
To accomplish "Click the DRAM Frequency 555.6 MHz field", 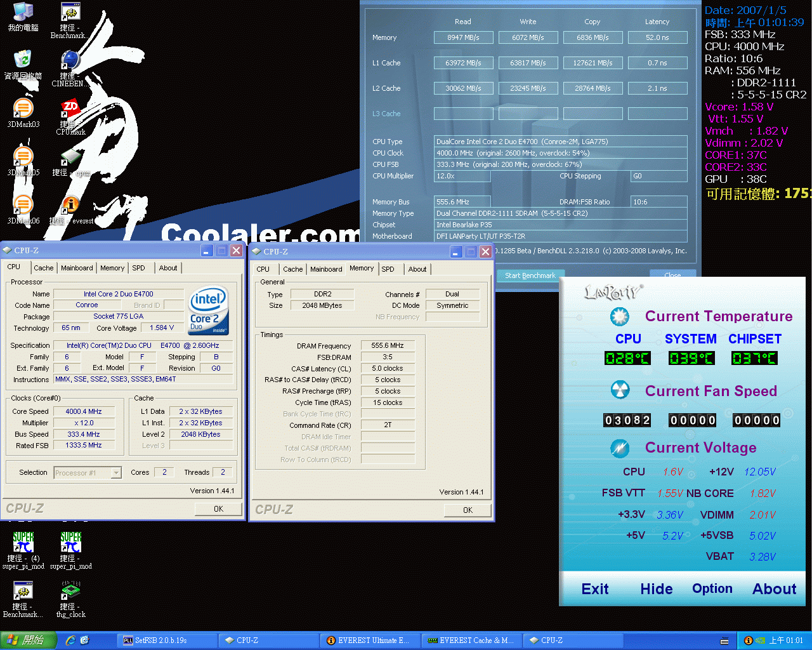I will (x=388, y=345).
